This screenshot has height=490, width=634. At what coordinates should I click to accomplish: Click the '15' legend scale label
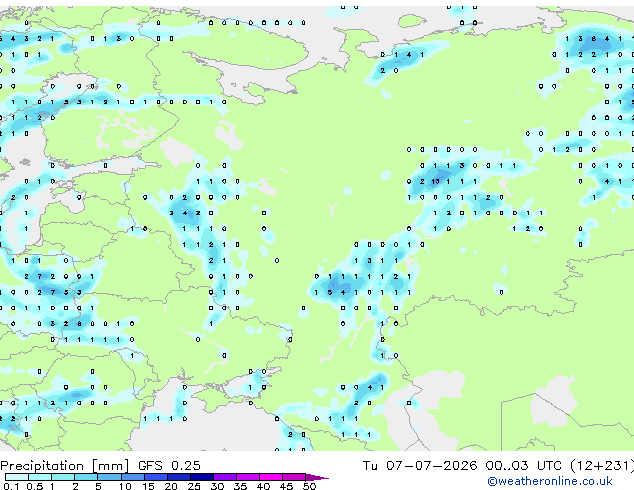pyautogui.click(x=148, y=486)
